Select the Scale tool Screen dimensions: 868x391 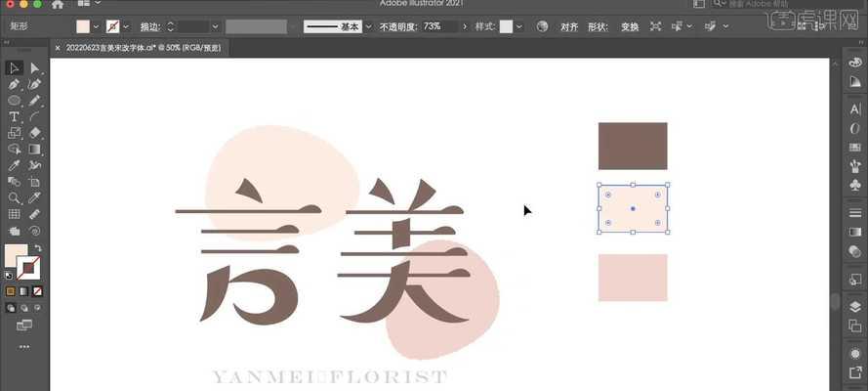click(x=14, y=133)
